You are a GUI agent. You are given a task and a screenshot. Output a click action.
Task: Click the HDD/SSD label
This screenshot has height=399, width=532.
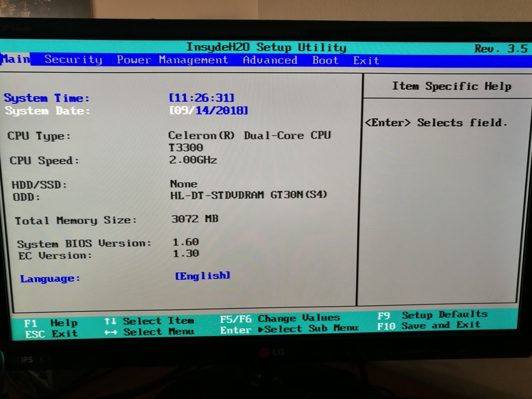tap(39, 185)
